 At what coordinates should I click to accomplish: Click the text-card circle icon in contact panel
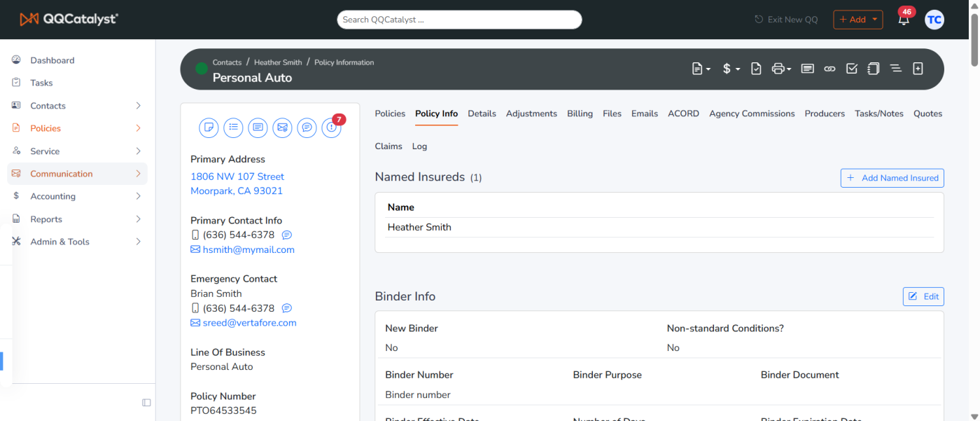pyautogui.click(x=258, y=127)
